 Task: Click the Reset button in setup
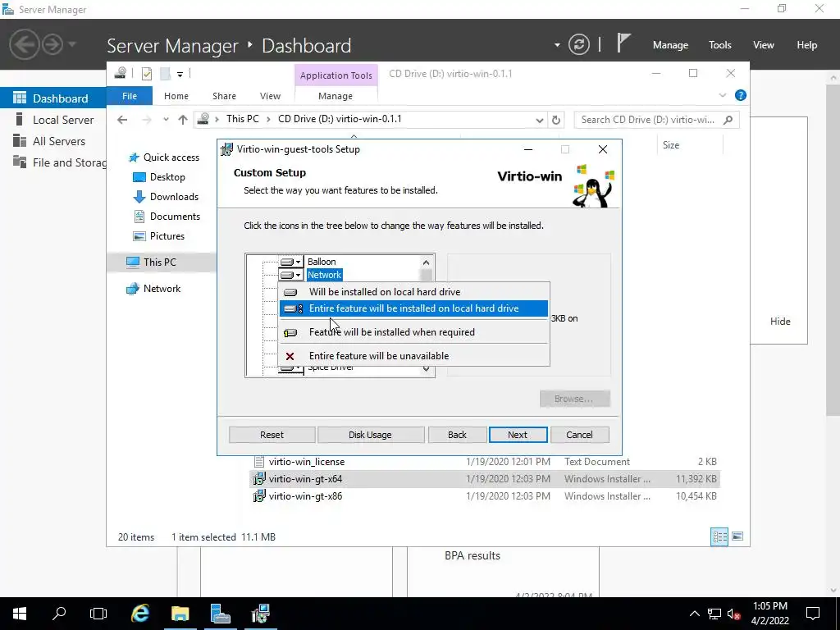(272, 435)
